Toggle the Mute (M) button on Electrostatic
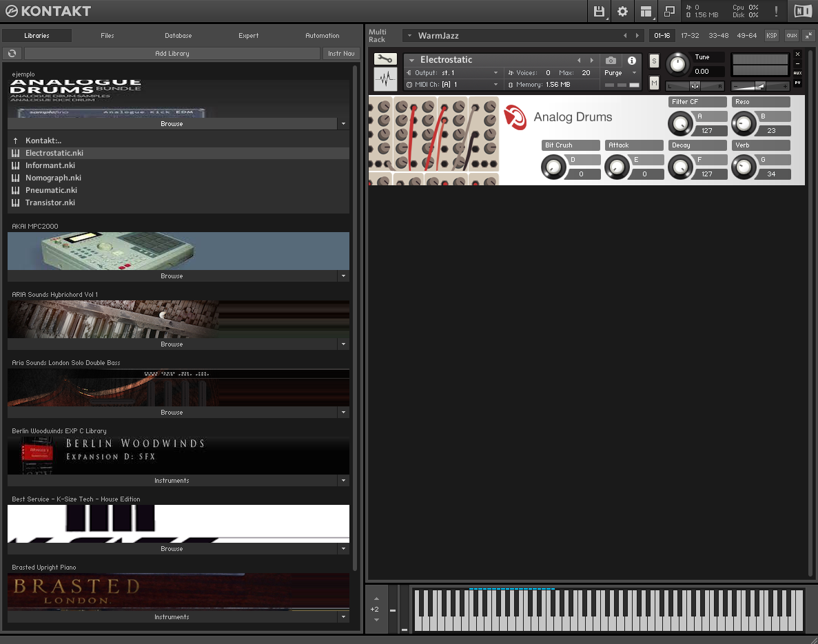Image resolution: width=818 pixels, height=644 pixels. (x=654, y=83)
